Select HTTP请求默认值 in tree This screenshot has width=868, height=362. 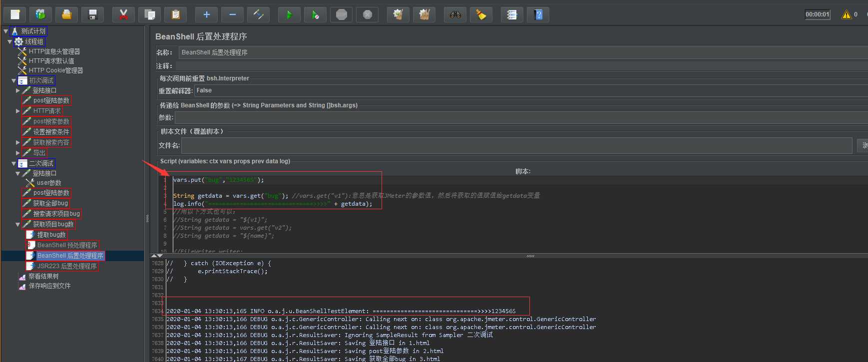[51, 61]
